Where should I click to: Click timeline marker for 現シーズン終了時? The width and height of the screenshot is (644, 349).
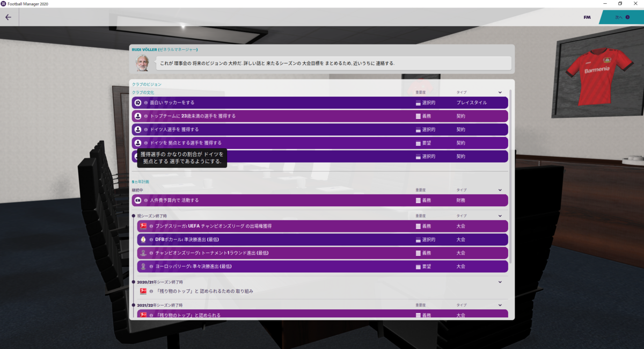click(134, 216)
